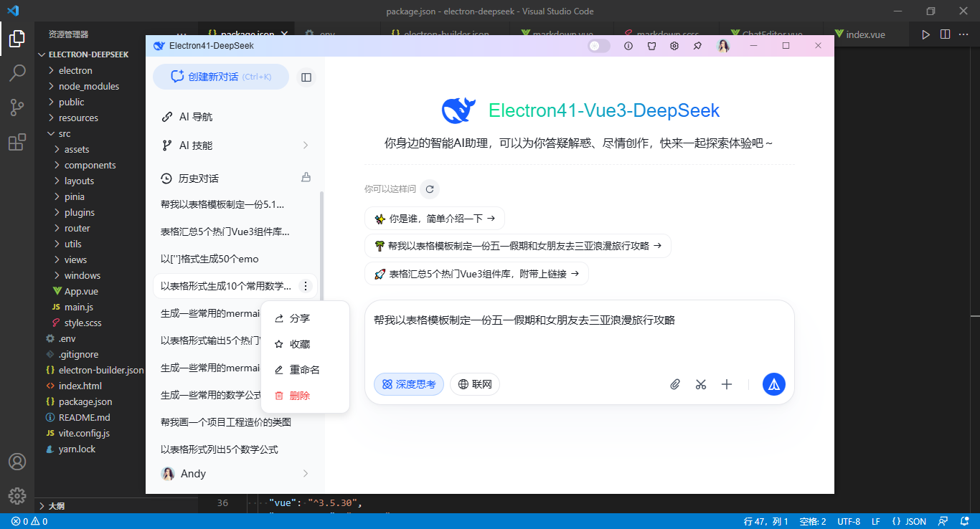The image size is (980, 529).
Task: Click the info icon in DeepSeek title bar
Action: tap(628, 45)
